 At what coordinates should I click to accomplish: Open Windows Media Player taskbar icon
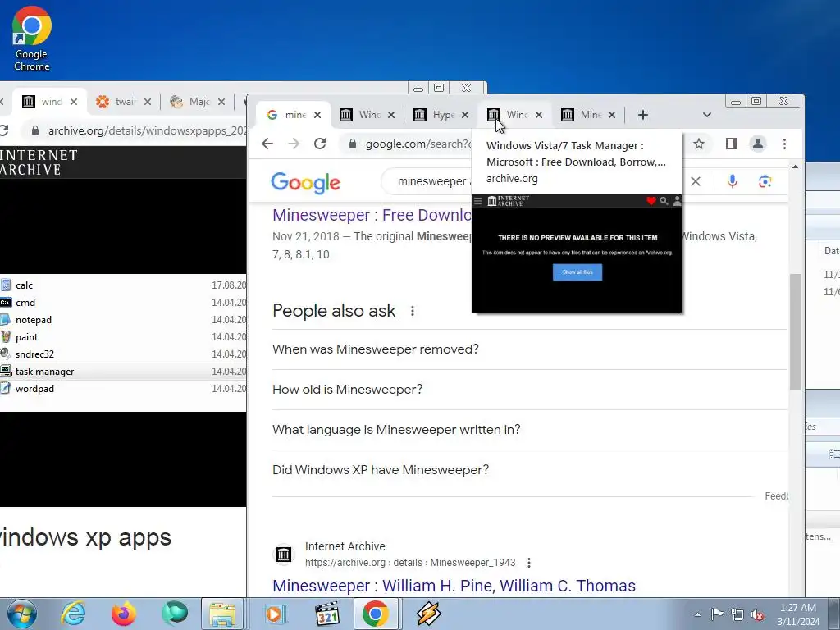276,614
